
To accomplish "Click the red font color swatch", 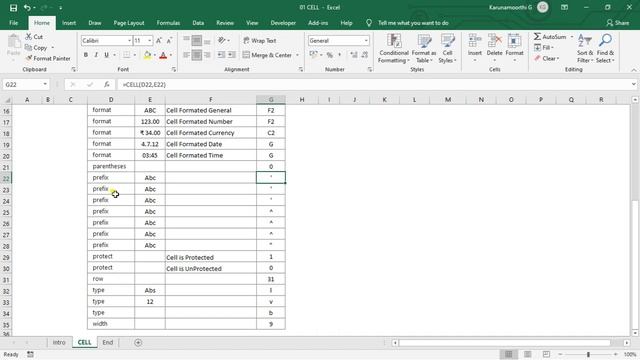I will (163, 55).
